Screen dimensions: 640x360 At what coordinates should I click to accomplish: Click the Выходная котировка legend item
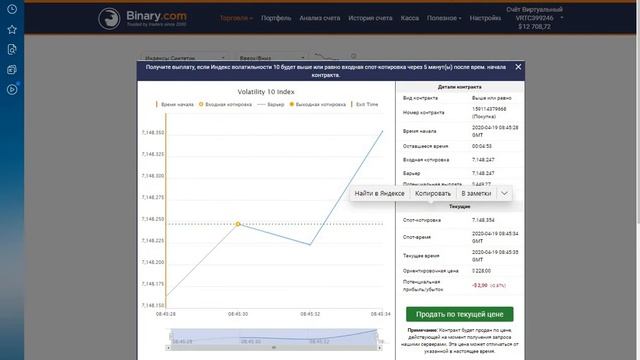[x=317, y=104]
